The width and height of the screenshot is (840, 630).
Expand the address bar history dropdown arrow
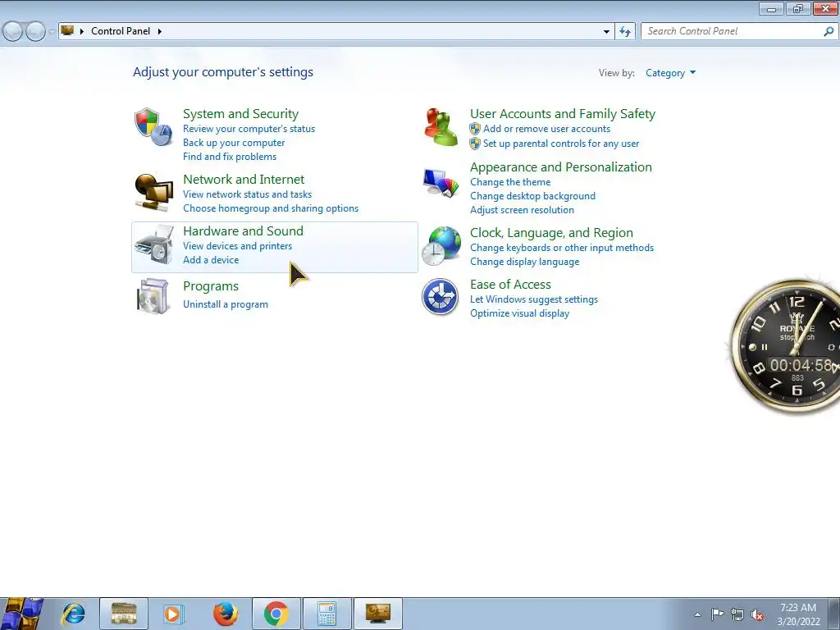coord(606,32)
